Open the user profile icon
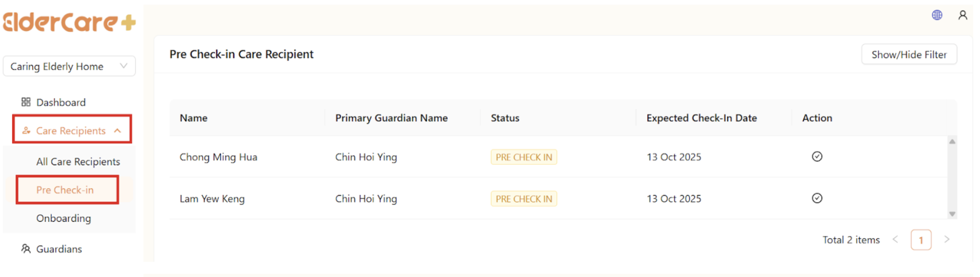 tap(962, 15)
